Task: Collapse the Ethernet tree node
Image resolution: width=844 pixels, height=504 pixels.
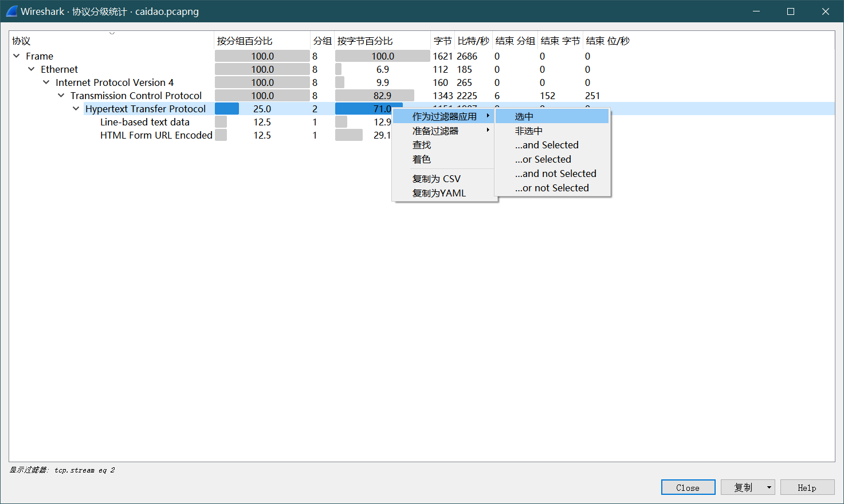Action: coord(32,69)
